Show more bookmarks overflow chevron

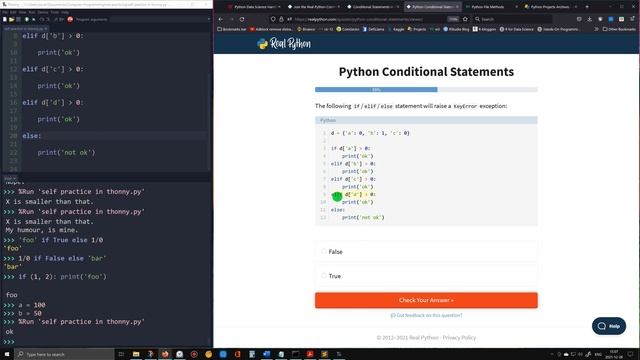pos(596,29)
